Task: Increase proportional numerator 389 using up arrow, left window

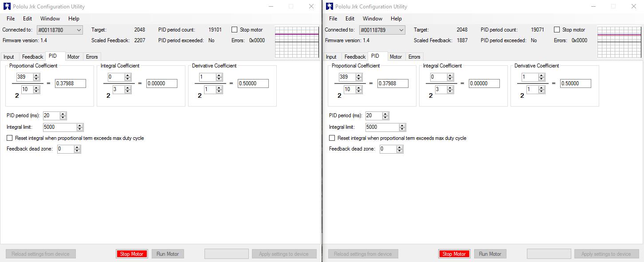Action: coord(36,75)
